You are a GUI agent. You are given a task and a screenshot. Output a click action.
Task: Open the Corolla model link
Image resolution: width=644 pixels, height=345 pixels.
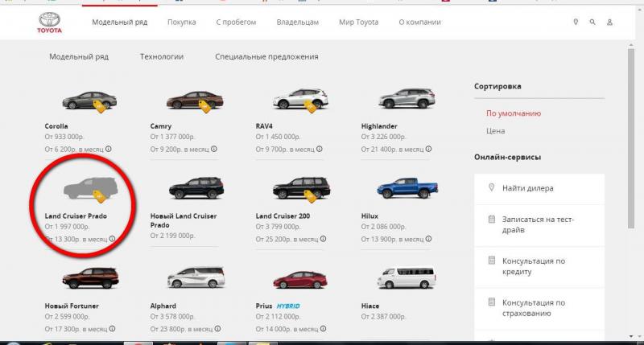click(x=56, y=126)
